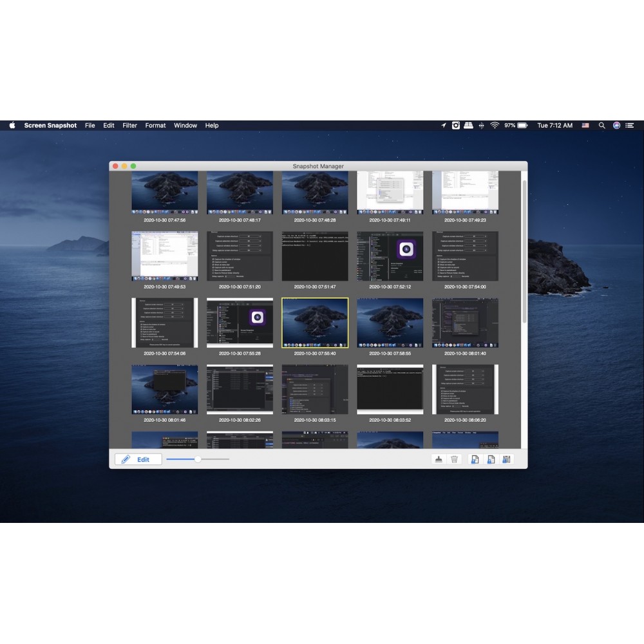
Task: Click the camera icon in the menu bar
Action: coord(456,125)
